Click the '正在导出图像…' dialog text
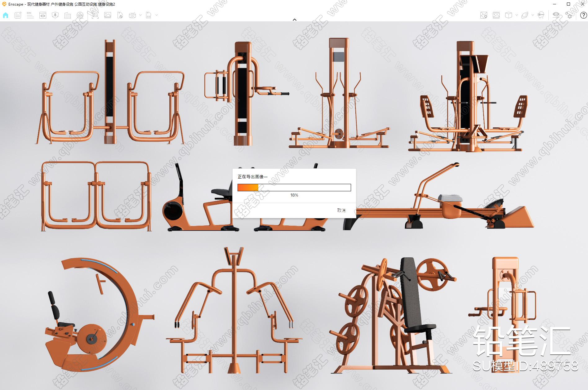Screen dimensions: 588x390 coord(252,177)
